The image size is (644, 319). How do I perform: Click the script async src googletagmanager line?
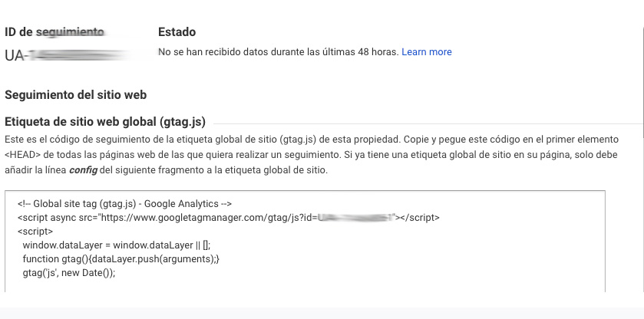point(229,218)
